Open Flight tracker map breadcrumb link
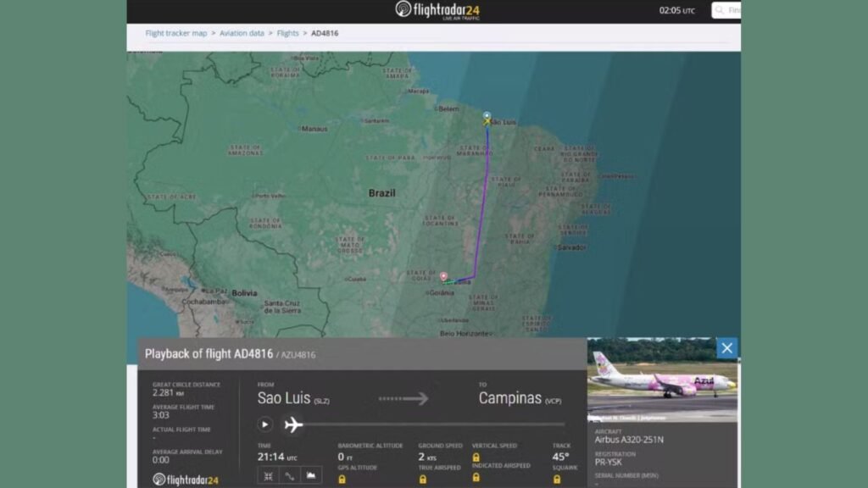The width and height of the screenshot is (868, 488). (x=176, y=33)
